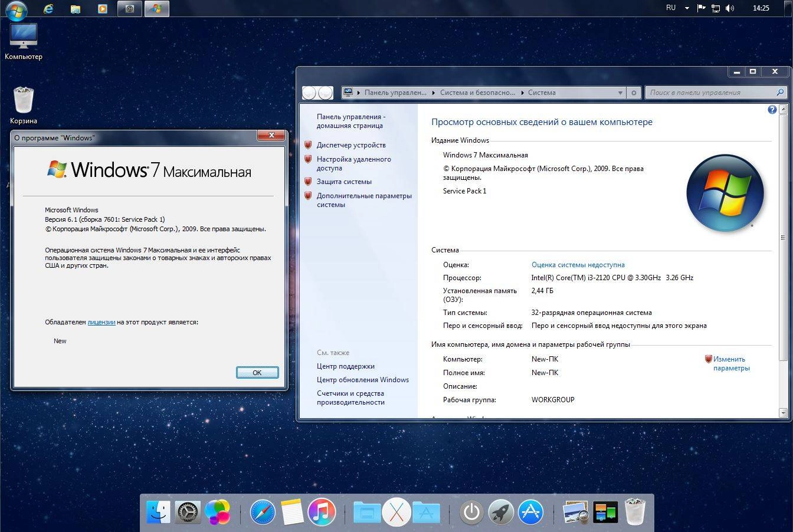Open the лицензии link in About dialog

101,322
